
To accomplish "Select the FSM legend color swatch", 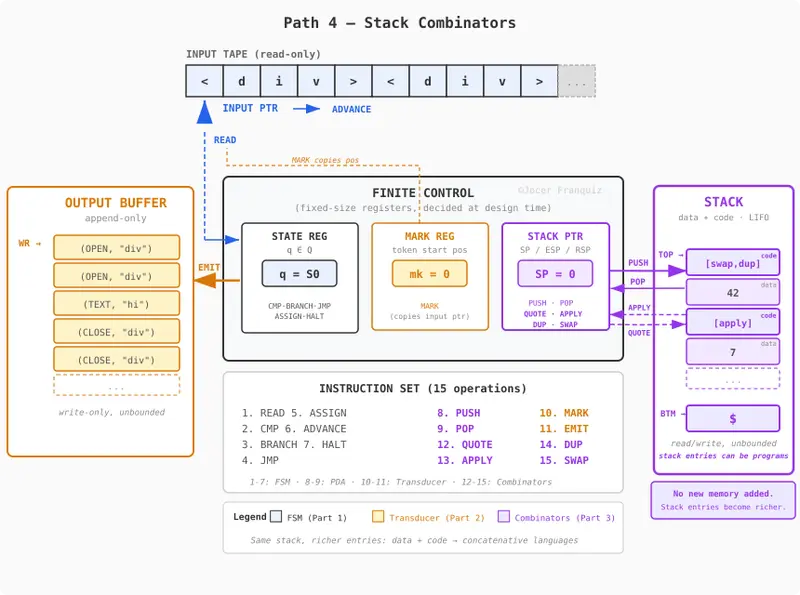I will (276, 516).
